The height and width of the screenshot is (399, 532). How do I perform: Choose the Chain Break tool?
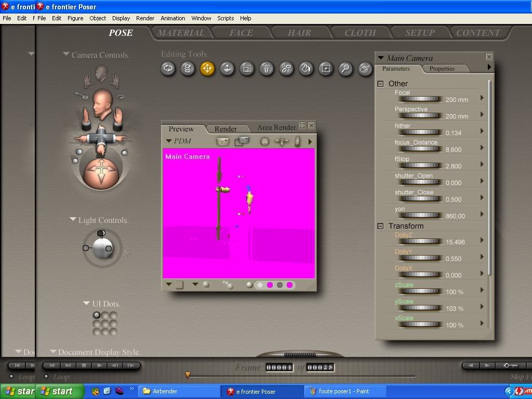(x=286, y=69)
